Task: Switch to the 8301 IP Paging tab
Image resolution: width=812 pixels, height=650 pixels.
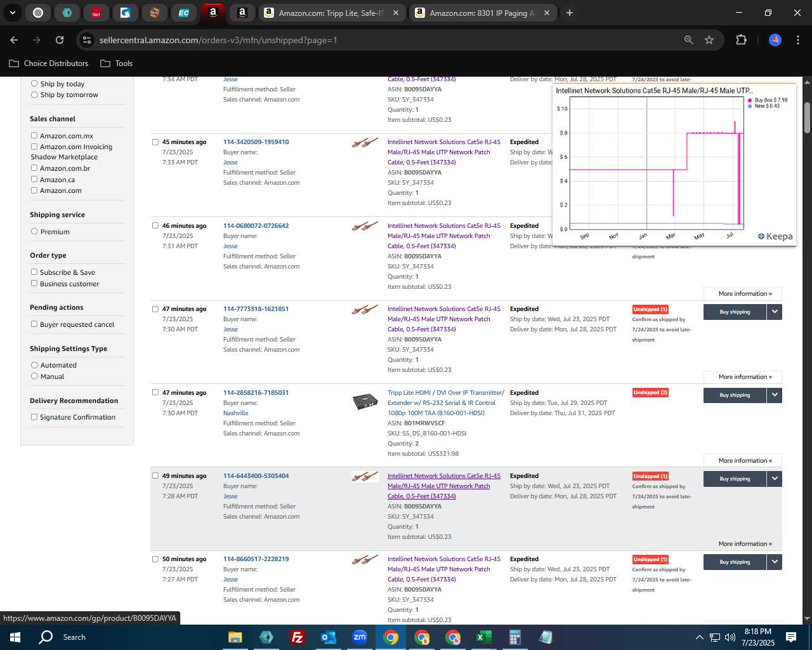Action: (483, 13)
